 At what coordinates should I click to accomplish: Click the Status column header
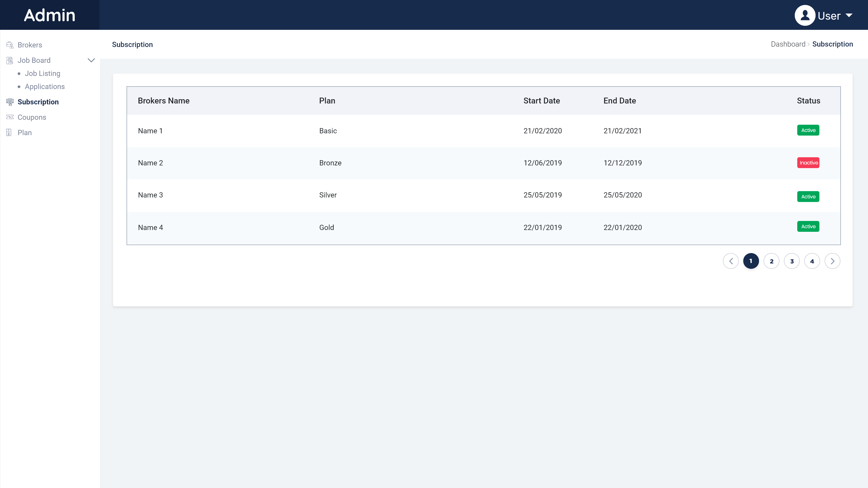808,101
